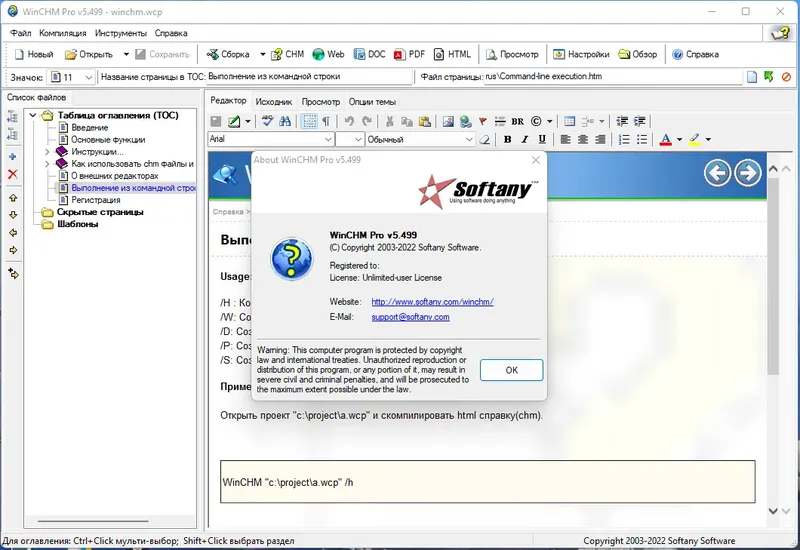Click the Открыть toolbar button
The height and width of the screenshot is (550, 800).
click(x=89, y=54)
